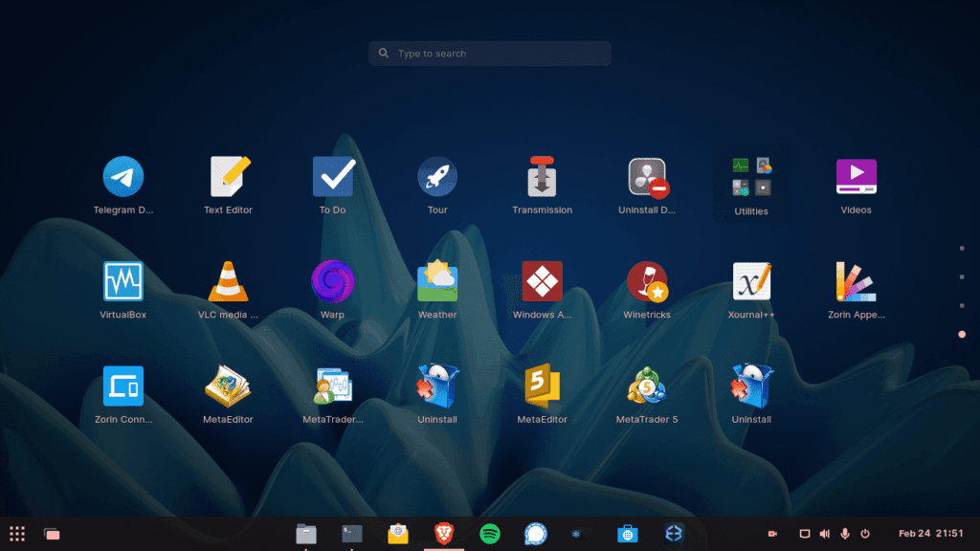Open Signal messenger from taskbar

pyautogui.click(x=536, y=534)
